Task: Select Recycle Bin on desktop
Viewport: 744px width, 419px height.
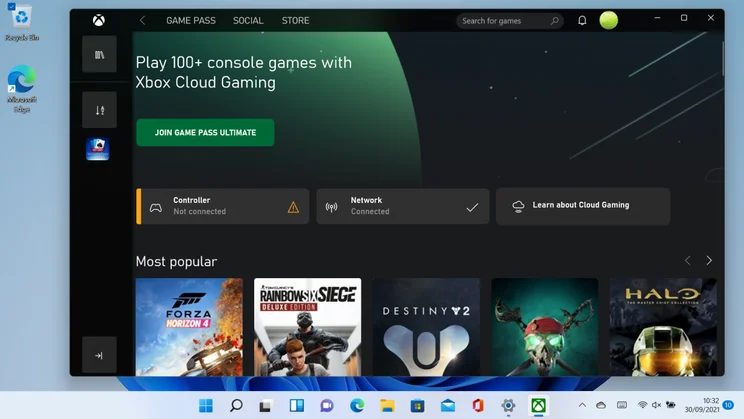Action: 21,23
